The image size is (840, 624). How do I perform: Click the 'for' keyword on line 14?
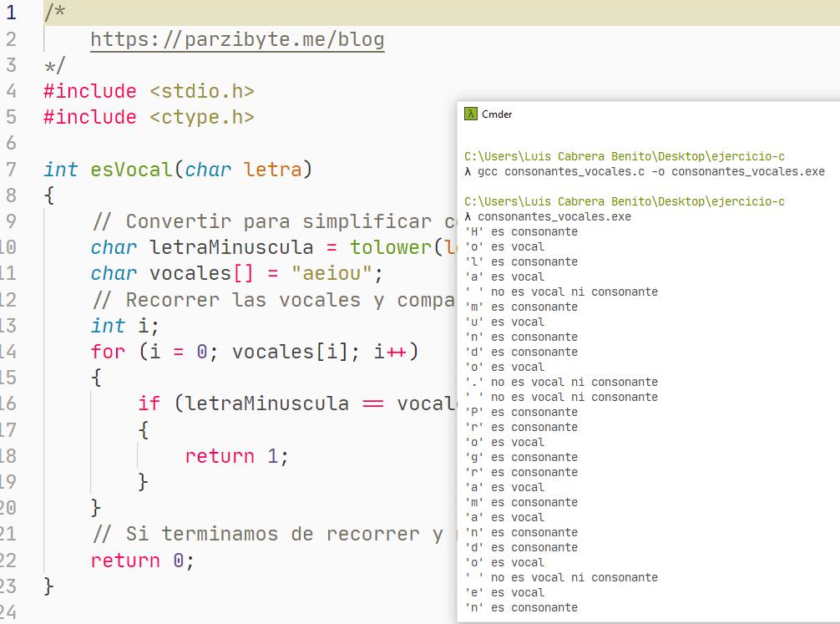108,352
